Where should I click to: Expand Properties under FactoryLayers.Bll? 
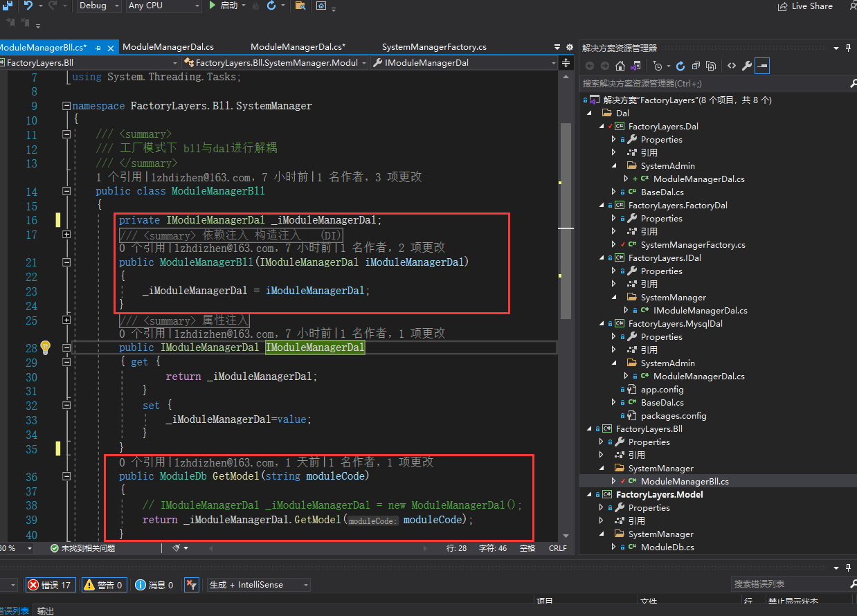tap(601, 442)
